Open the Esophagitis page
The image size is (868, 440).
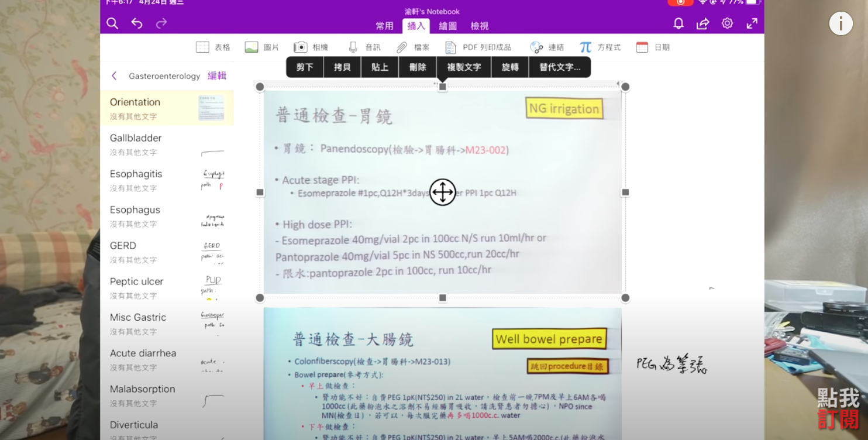[x=167, y=180]
